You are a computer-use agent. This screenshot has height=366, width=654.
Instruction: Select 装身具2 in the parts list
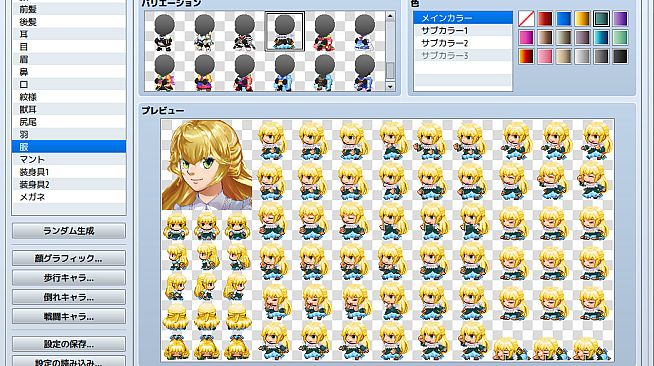click(69, 184)
